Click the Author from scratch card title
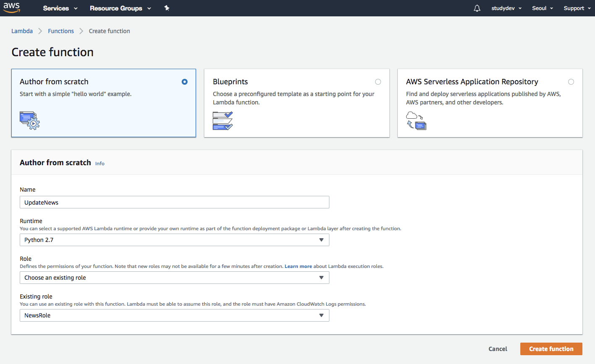The image size is (595, 364). coord(54,82)
